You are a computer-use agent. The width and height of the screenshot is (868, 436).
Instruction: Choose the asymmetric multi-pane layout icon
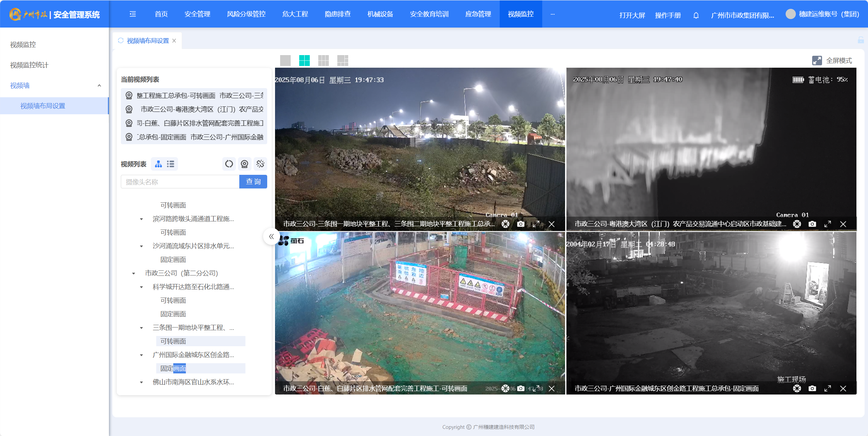tap(342, 61)
